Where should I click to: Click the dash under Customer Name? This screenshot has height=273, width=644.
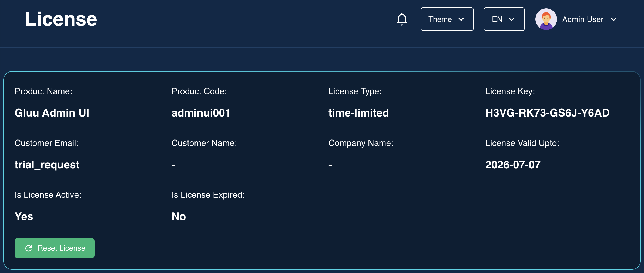[173, 165]
